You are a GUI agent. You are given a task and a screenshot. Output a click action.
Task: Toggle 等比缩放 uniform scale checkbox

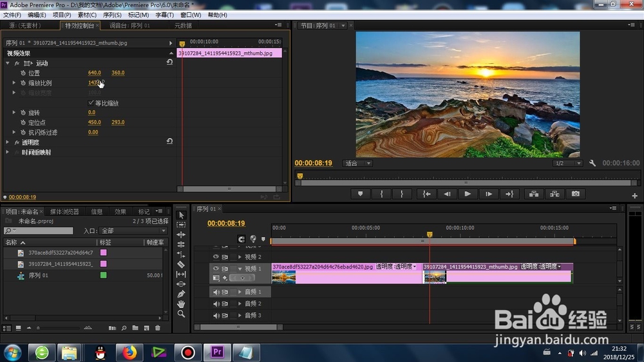click(x=91, y=102)
